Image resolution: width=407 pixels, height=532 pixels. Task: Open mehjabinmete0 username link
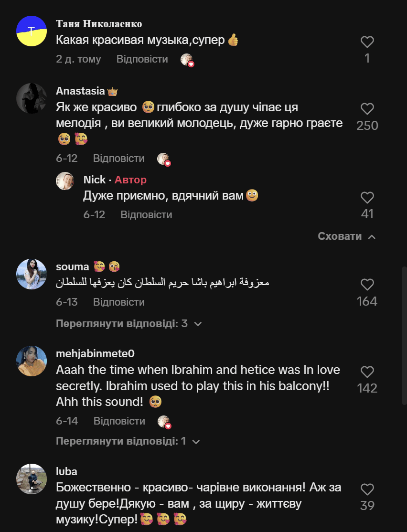(x=95, y=354)
